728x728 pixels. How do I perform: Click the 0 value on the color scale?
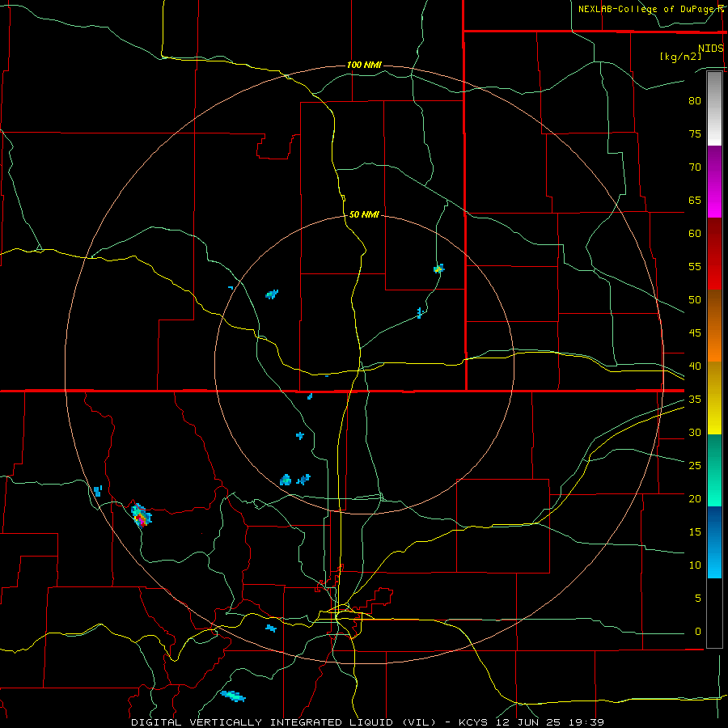[698, 632]
